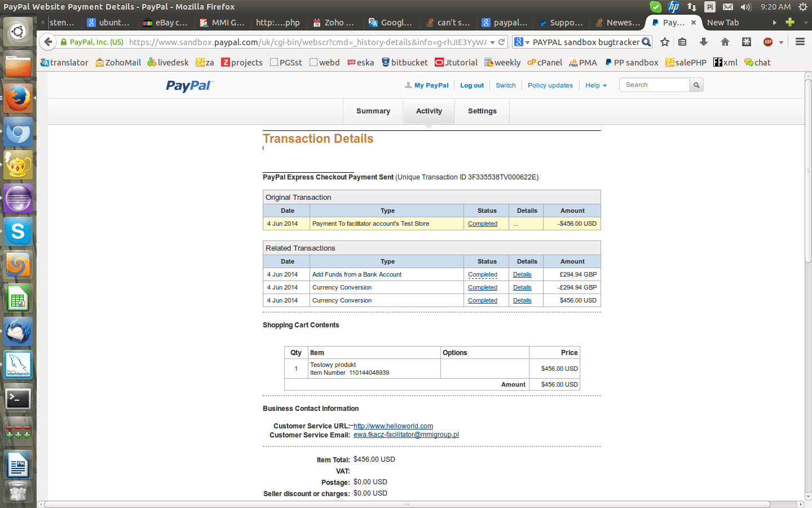Click the My PayPal link

tap(431, 85)
